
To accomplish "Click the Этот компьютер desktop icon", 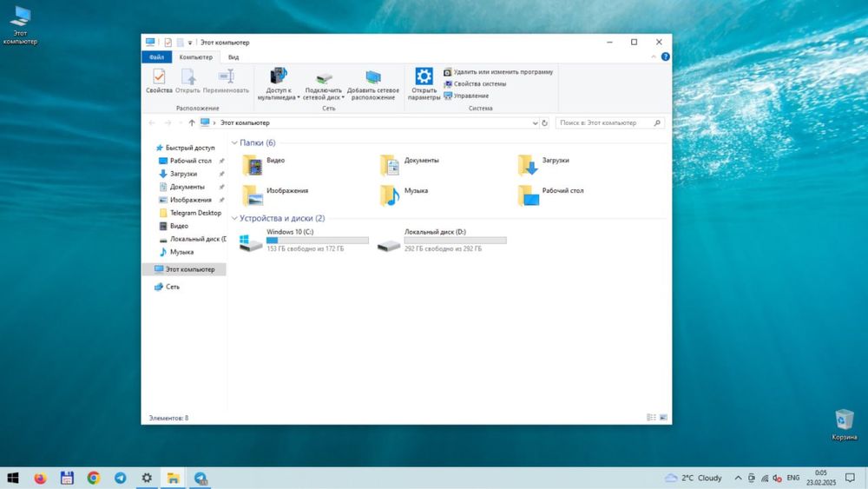I will pyautogui.click(x=21, y=25).
